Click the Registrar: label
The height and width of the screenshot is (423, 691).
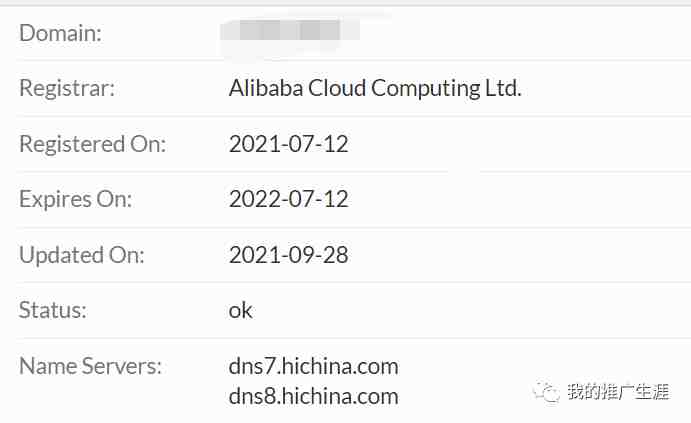(x=67, y=88)
